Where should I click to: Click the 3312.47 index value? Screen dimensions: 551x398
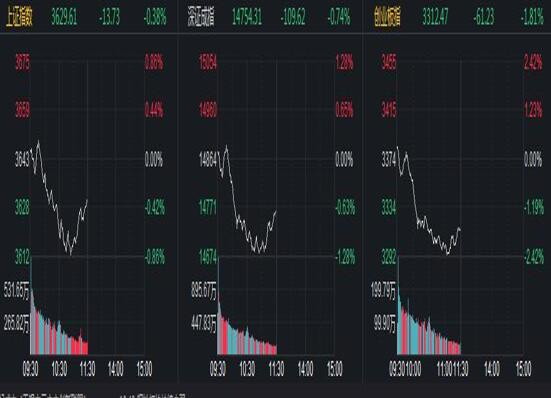click(x=435, y=17)
